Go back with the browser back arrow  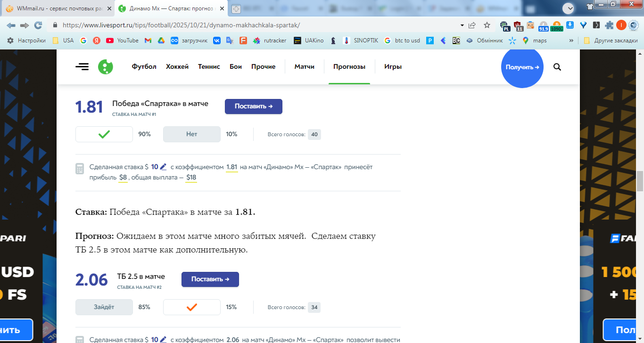(10, 25)
